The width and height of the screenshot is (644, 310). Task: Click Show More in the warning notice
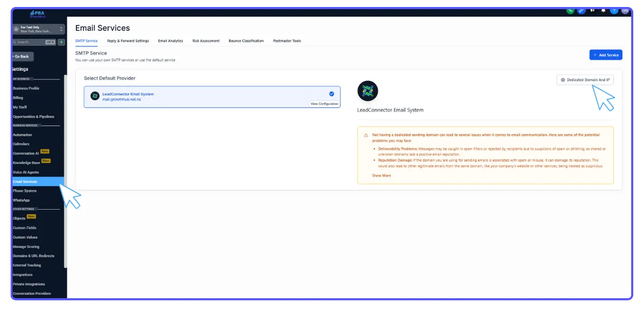coord(382,175)
